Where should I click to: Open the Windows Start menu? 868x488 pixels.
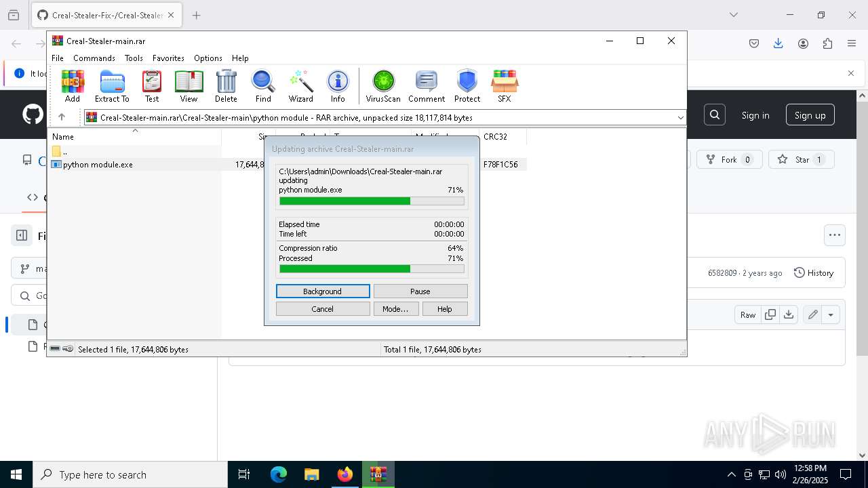[16, 474]
